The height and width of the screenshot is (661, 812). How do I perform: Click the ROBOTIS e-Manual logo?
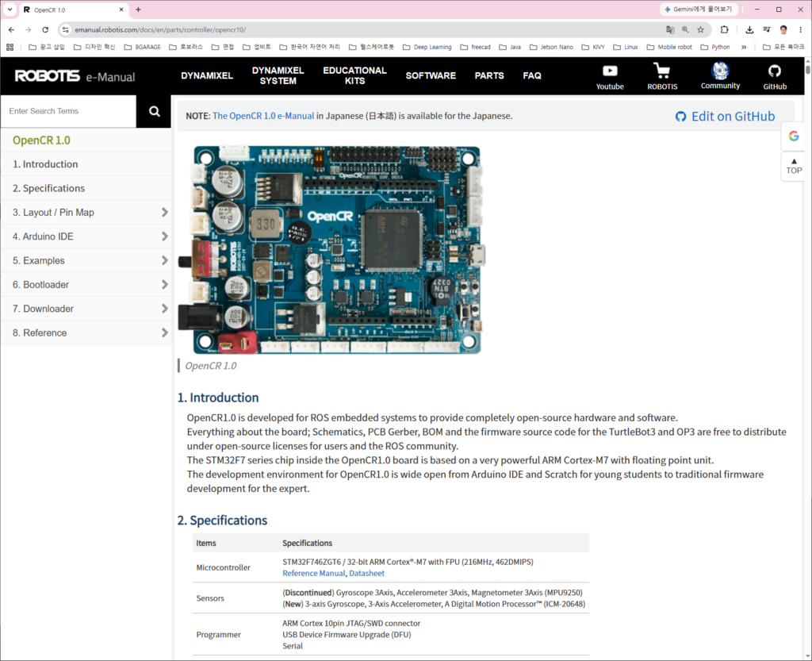75,76
